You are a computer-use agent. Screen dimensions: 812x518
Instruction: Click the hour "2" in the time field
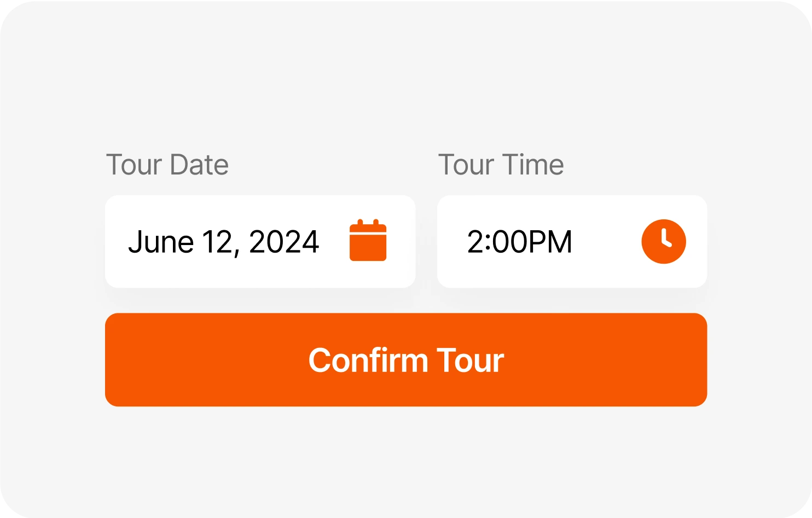coord(475,242)
